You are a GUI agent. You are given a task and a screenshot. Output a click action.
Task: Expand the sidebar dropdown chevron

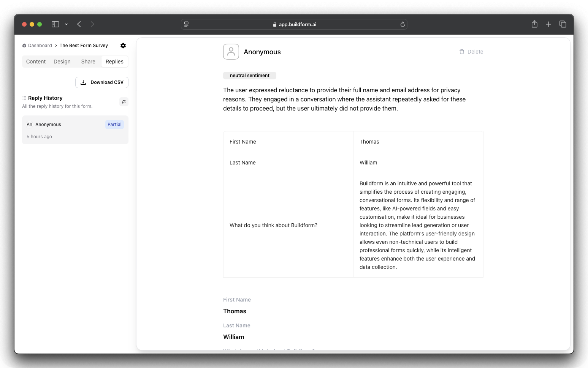coord(66,24)
